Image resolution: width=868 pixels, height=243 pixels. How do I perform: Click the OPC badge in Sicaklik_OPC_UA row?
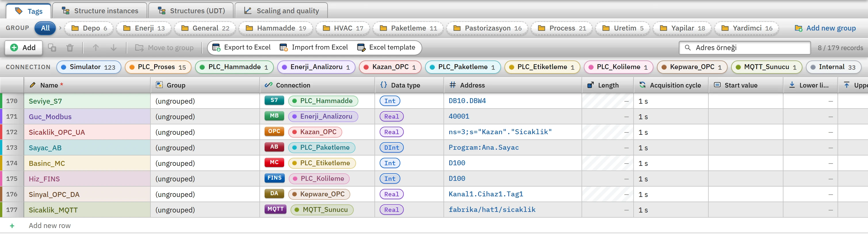point(274,131)
